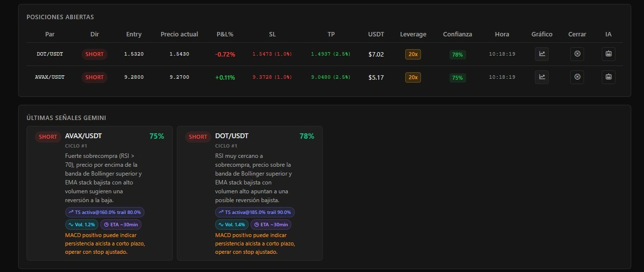Click the $7.02 USDT amount

click(376, 54)
